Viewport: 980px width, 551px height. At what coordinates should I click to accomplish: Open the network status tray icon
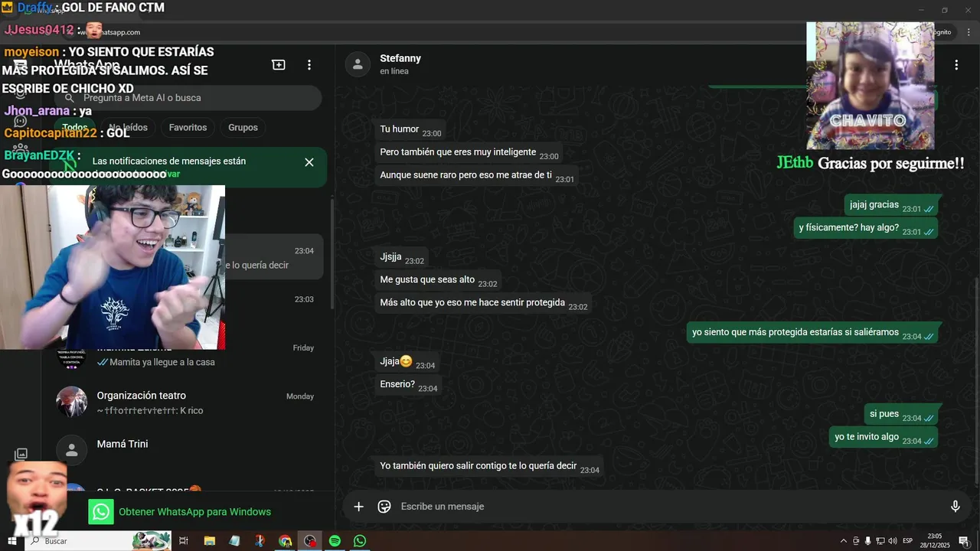click(x=880, y=541)
